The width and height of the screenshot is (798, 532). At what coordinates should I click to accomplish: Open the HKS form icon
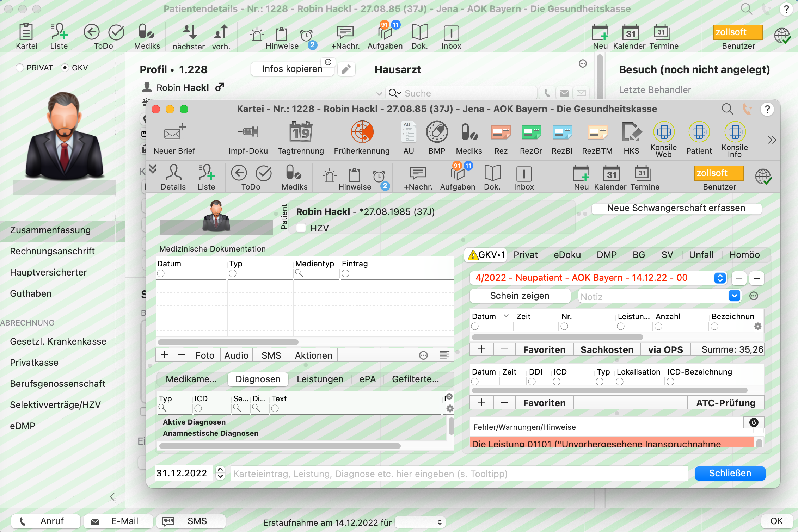631,132
